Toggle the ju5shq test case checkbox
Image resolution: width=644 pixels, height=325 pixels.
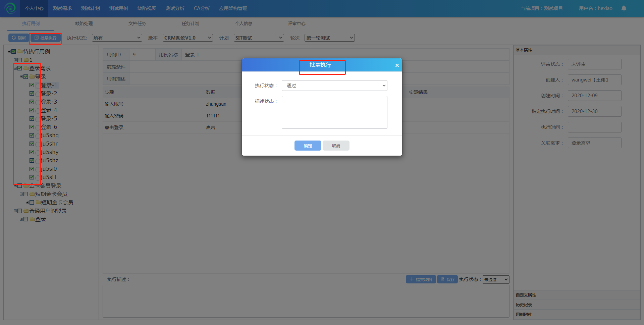pyautogui.click(x=32, y=136)
